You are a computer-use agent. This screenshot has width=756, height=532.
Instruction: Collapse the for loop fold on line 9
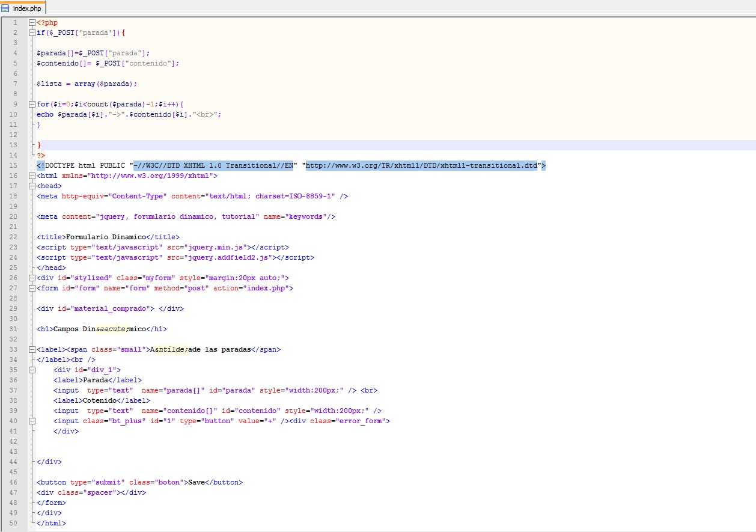click(x=32, y=104)
